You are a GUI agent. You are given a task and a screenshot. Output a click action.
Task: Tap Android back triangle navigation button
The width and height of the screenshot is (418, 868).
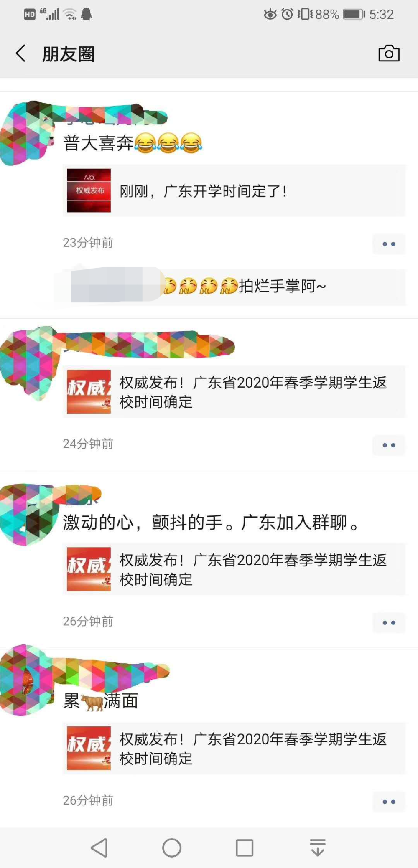point(99,848)
